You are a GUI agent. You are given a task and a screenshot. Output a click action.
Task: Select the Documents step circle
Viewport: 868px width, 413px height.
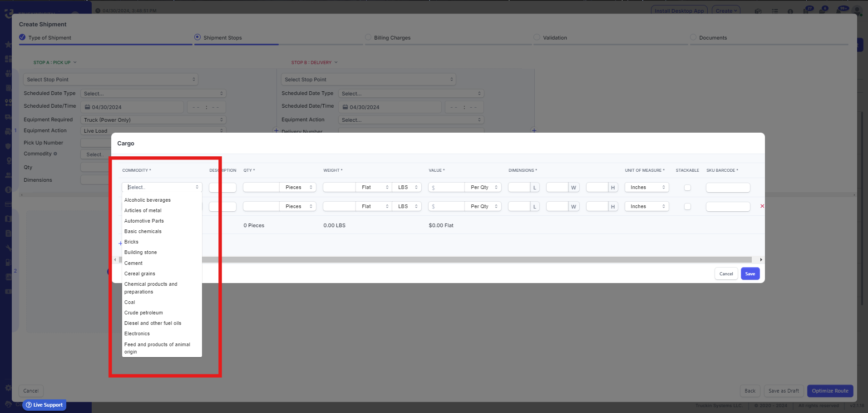pyautogui.click(x=693, y=37)
